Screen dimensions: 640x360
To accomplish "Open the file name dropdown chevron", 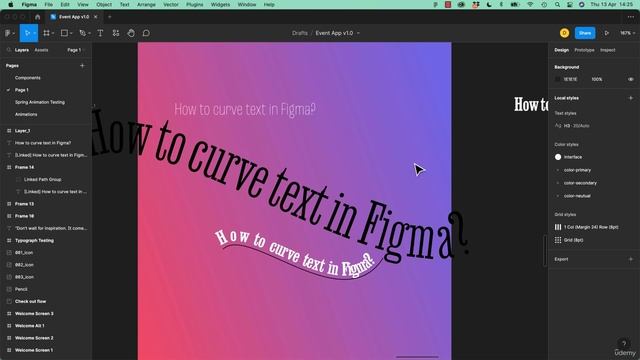I will (x=358, y=33).
